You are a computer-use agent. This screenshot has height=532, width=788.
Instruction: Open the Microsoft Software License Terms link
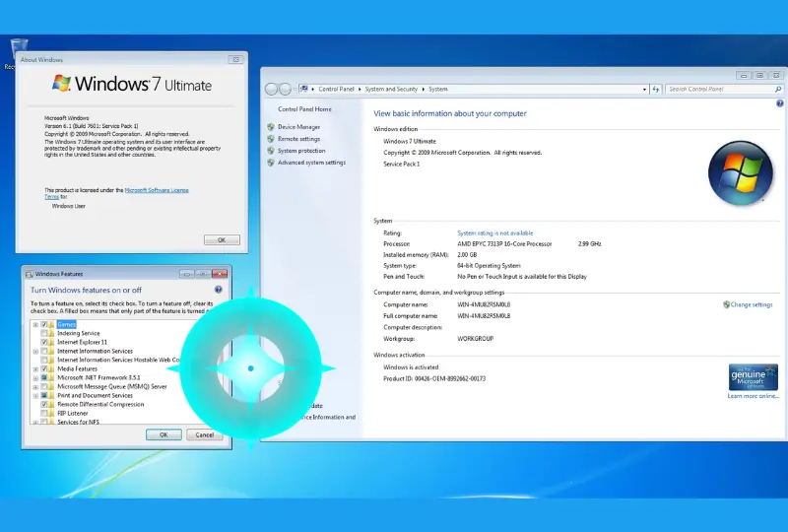click(x=157, y=190)
